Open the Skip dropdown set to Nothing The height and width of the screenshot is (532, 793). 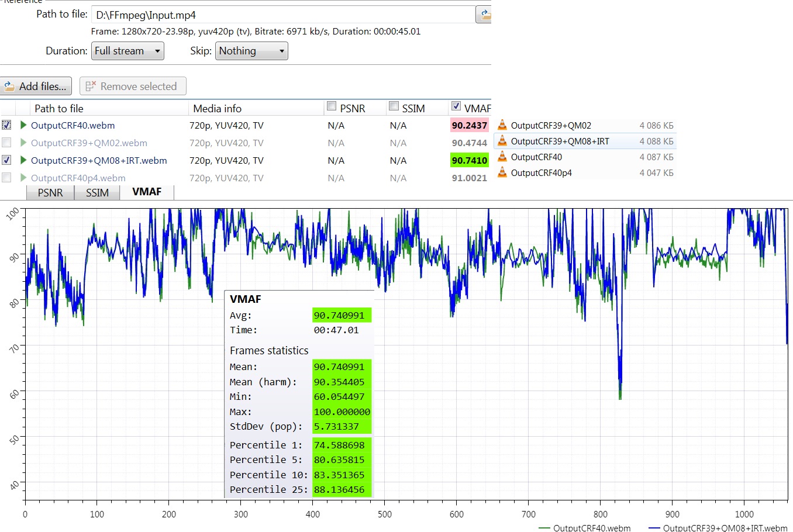click(x=252, y=51)
